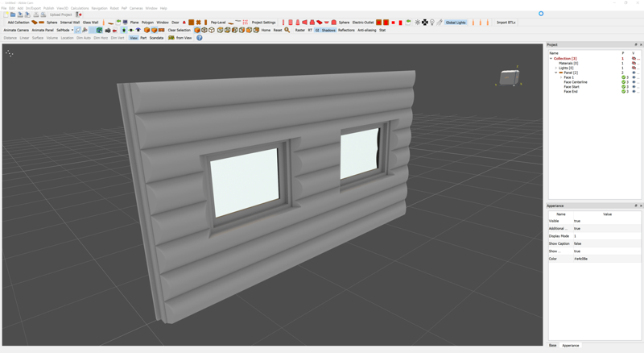Click the Home view button
The width and height of the screenshot is (644, 353).
(266, 30)
